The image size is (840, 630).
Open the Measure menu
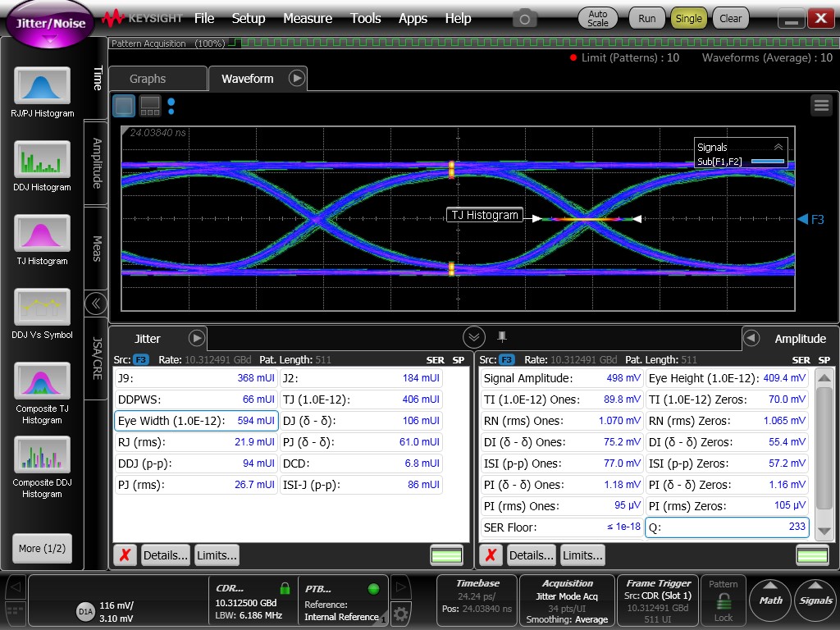(308, 18)
